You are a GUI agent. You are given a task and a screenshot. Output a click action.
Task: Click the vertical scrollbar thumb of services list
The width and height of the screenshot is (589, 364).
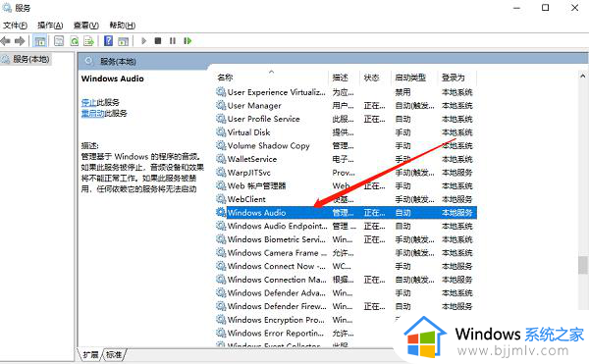pos(582,265)
